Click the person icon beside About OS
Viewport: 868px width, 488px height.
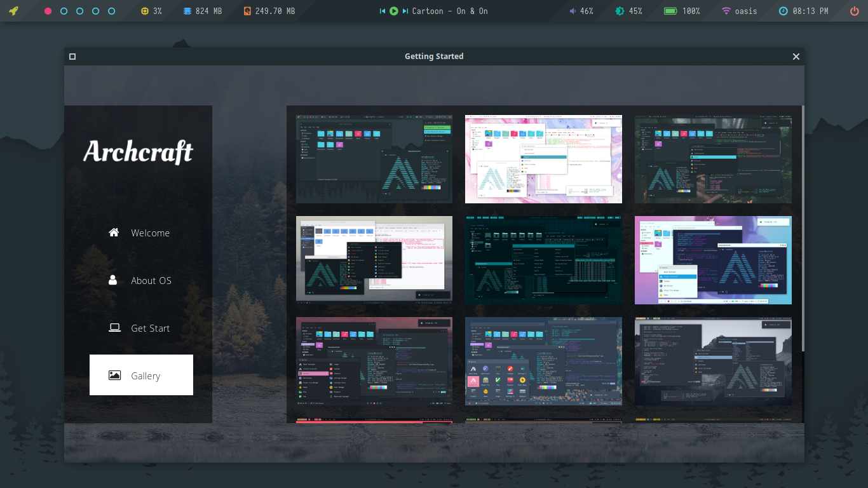click(113, 280)
